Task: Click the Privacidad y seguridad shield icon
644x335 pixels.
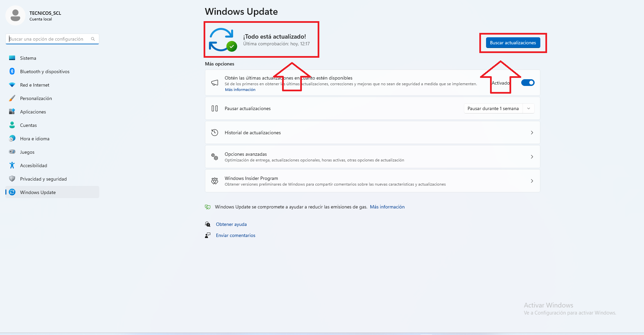Action: (x=12, y=179)
